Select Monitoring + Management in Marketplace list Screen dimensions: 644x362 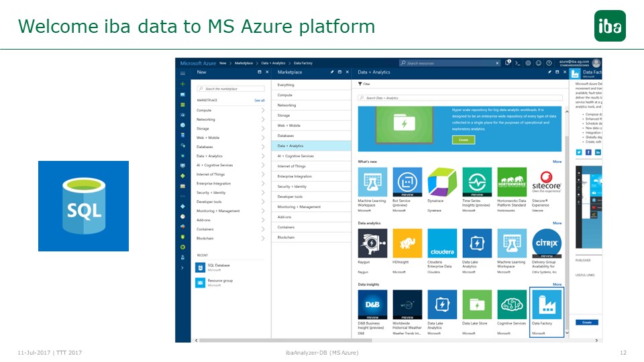point(311,207)
